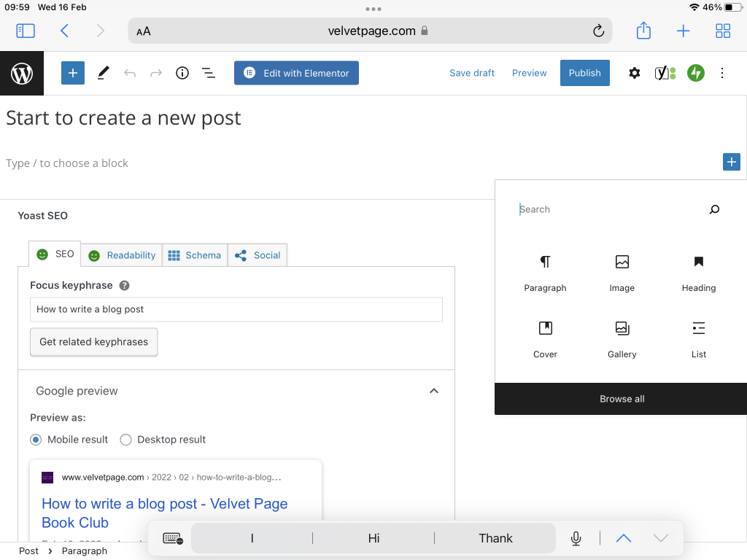Insert a Gallery block
The image size is (747, 560).
tap(622, 340)
